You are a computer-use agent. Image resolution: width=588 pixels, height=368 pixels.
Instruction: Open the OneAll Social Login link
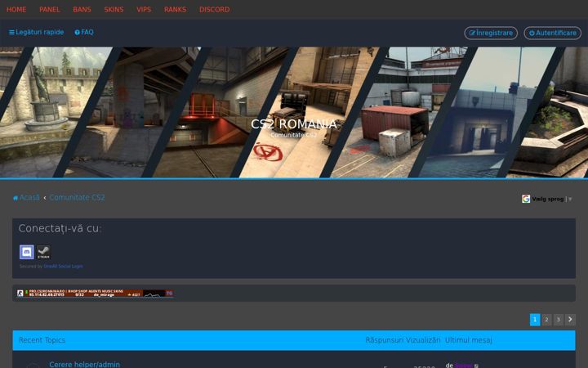pyautogui.click(x=63, y=267)
